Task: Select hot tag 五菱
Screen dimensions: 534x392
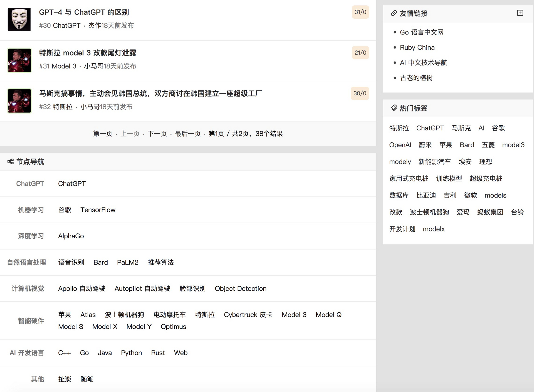Action: point(488,145)
